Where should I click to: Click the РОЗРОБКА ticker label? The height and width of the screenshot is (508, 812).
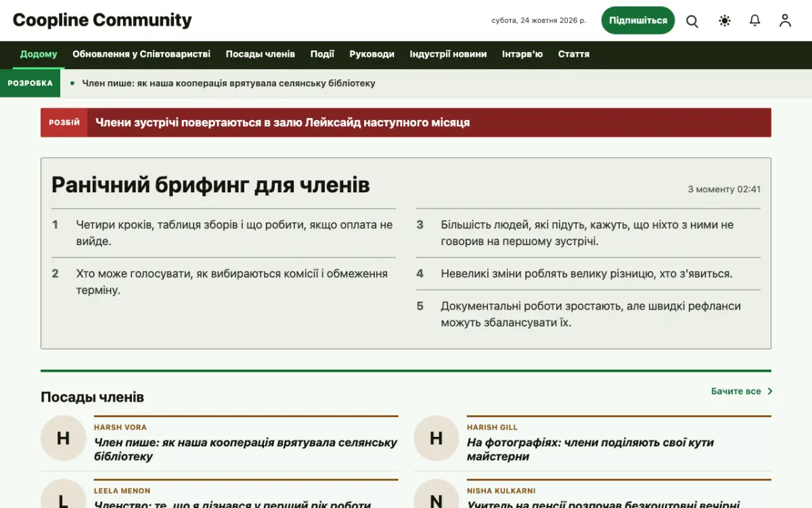(30, 83)
